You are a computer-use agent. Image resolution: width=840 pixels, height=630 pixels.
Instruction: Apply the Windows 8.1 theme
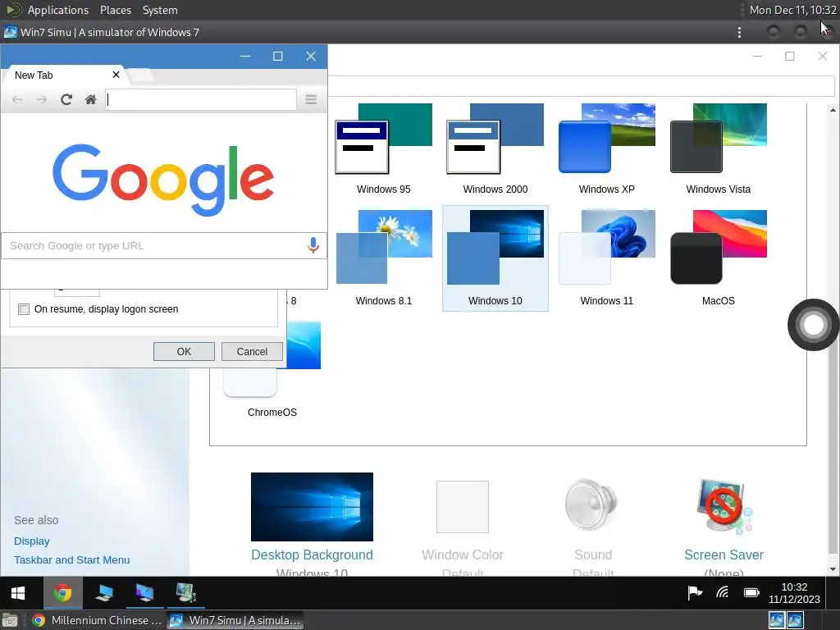pos(384,258)
